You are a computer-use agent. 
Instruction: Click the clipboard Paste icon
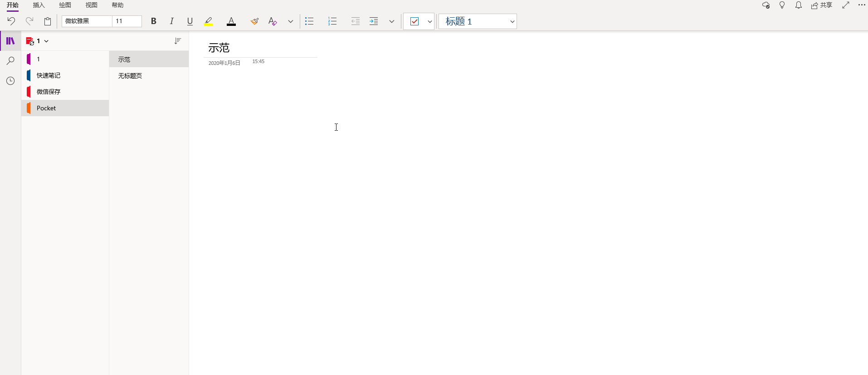[x=48, y=21]
